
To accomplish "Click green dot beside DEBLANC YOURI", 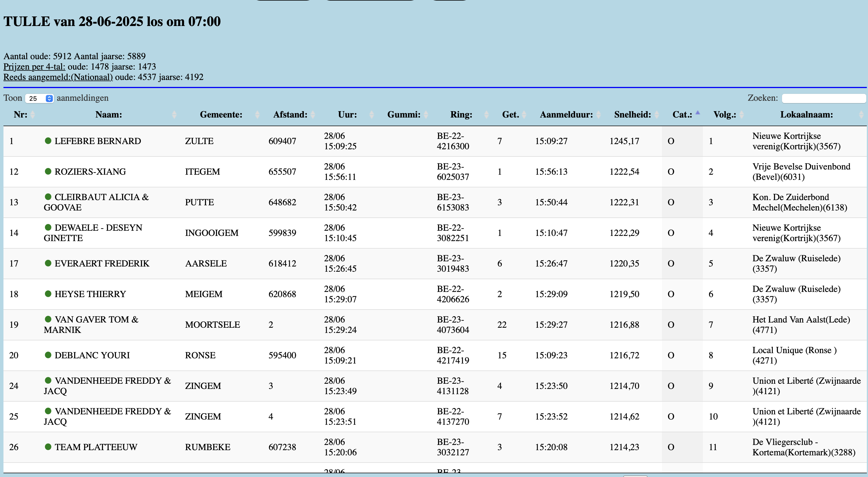I will pyautogui.click(x=48, y=355).
